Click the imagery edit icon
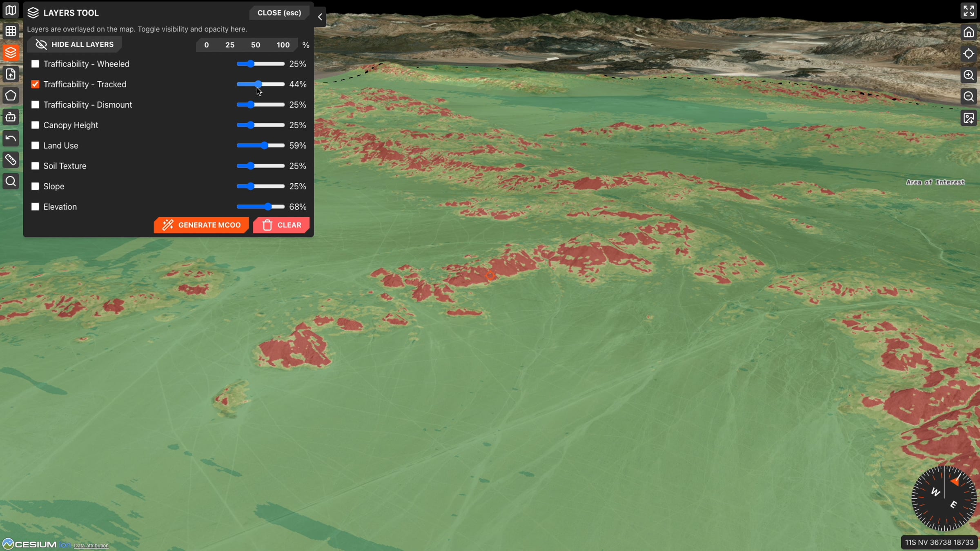Screen dimensions: 980x551 pyautogui.click(x=969, y=118)
